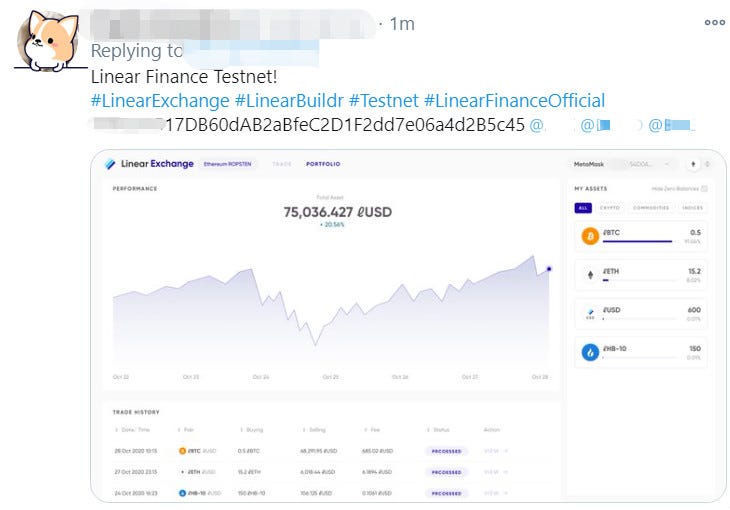Filter assets by Commodities

coord(650,208)
